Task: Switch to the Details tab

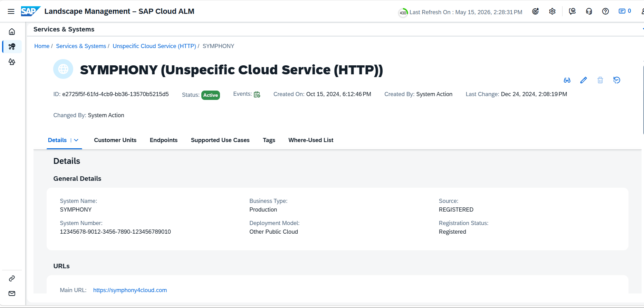Action: tap(57, 140)
